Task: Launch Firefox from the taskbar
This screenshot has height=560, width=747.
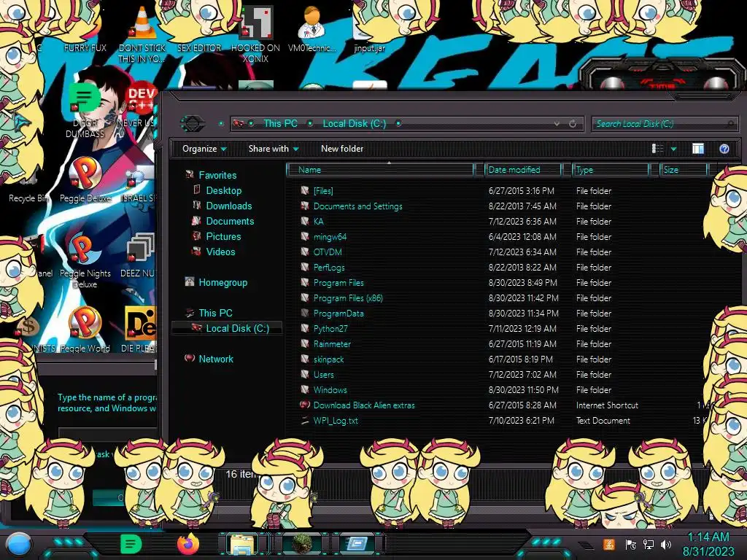Action: tap(188, 544)
